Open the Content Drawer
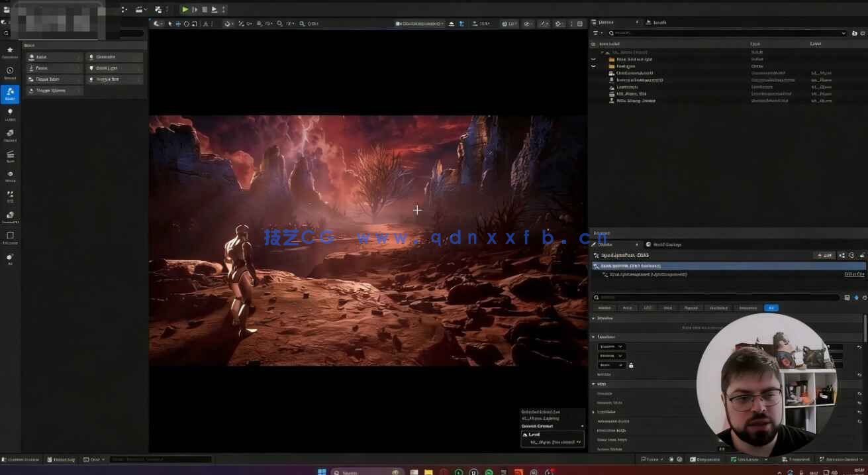The image size is (868, 475). pyautogui.click(x=24, y=459)
